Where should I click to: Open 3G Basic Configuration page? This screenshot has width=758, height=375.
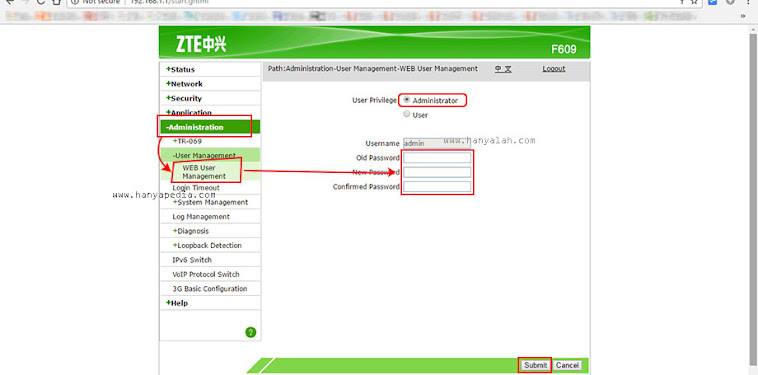point(209,289)
